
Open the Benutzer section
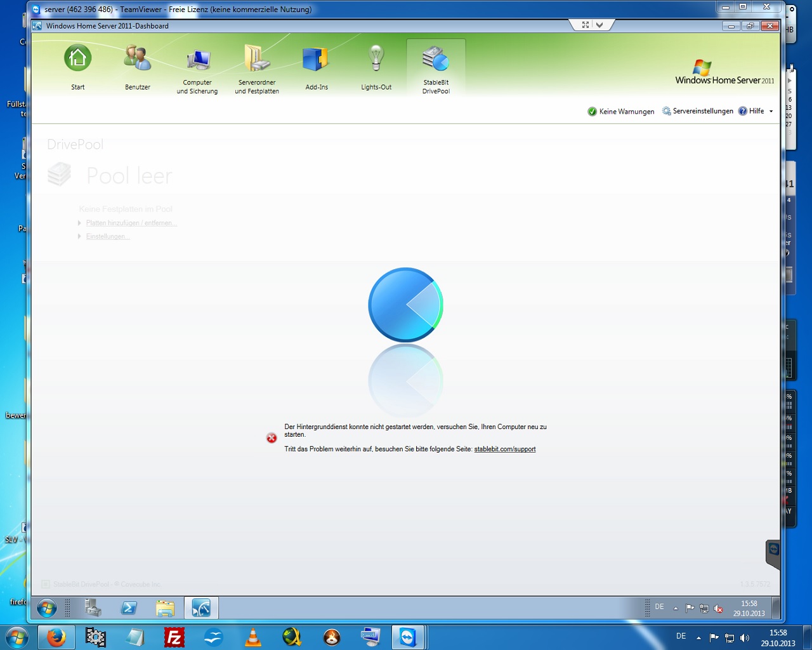[137, 68]
